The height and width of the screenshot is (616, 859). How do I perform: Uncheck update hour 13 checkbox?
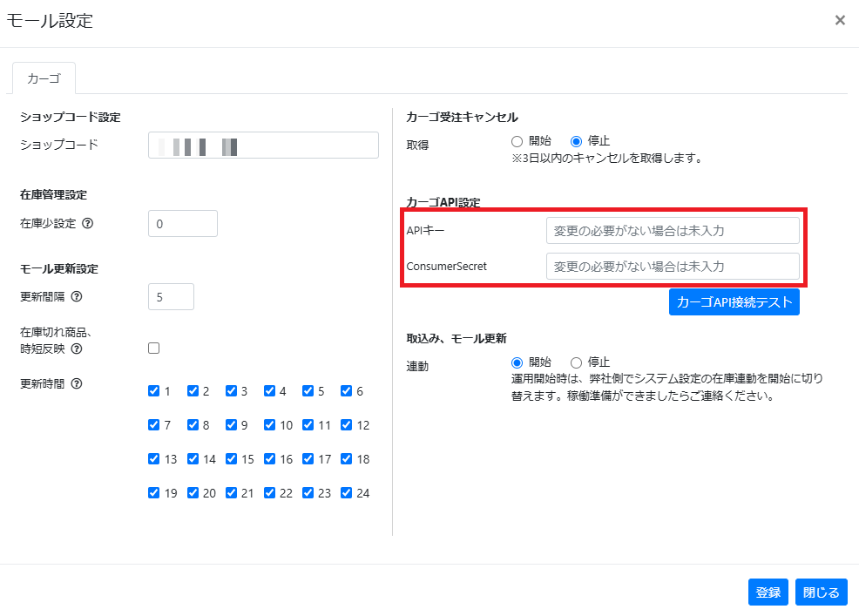pyautogui.click(x=154, y=458)
